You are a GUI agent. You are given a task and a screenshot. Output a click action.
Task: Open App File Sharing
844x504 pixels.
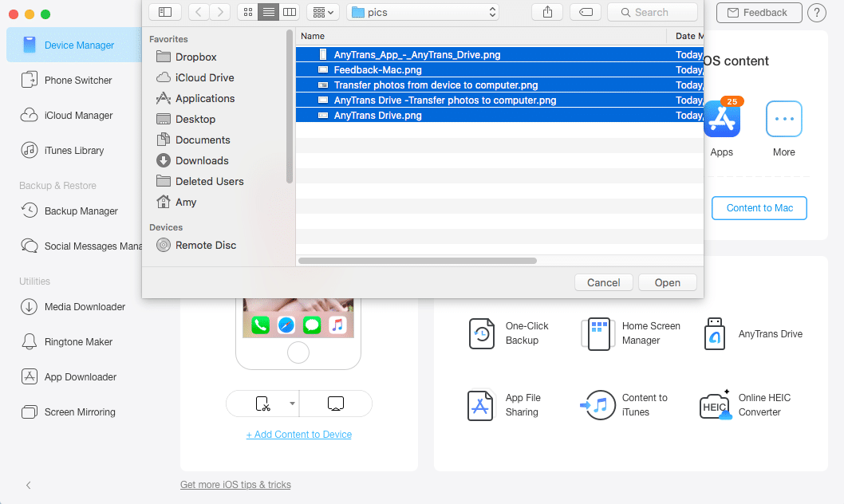click(505, 405)
